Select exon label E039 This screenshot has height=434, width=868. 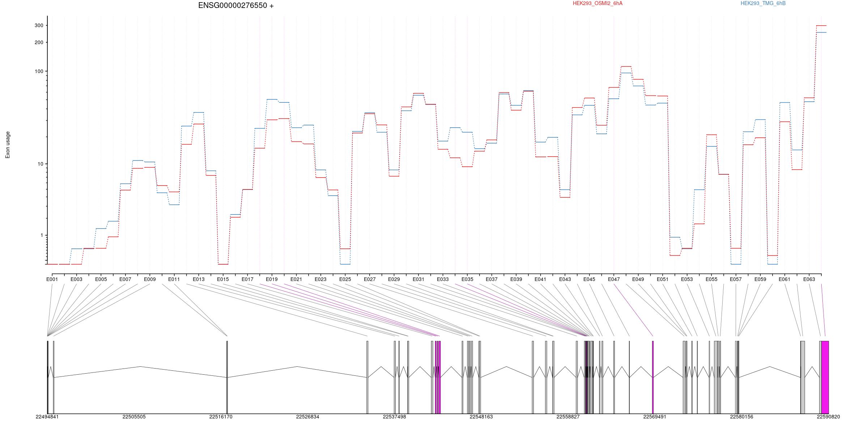[x=516, y=279]
